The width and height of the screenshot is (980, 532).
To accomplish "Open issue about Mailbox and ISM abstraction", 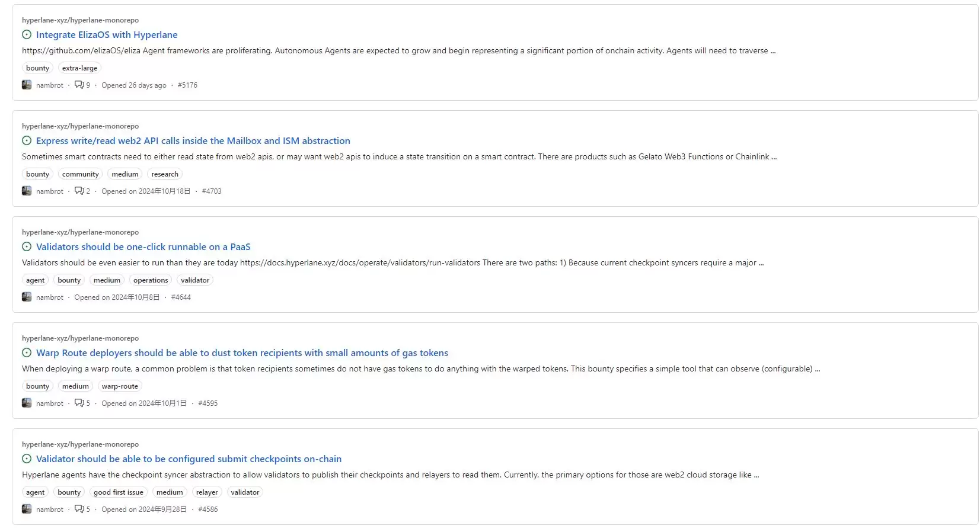I will (193, 141).
